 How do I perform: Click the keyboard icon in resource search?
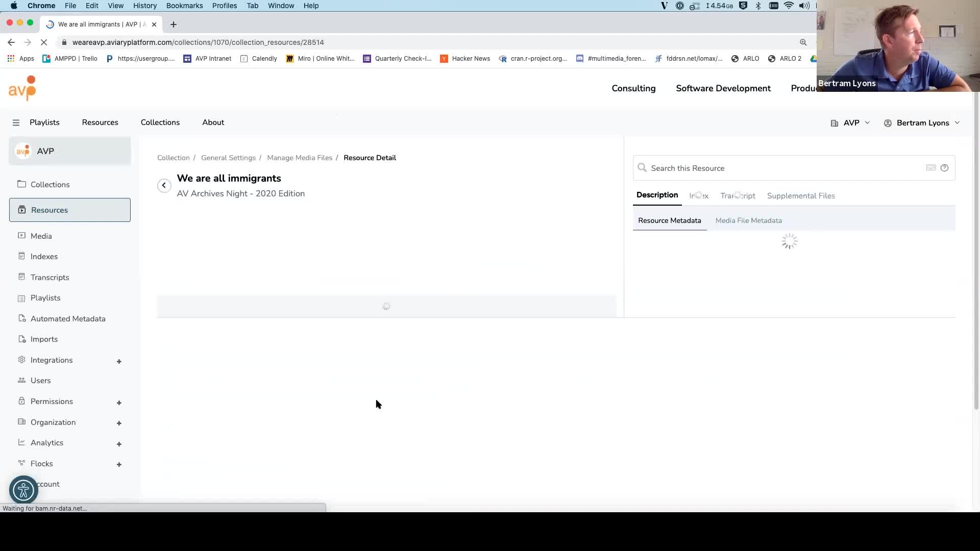[x=931, y=168]
